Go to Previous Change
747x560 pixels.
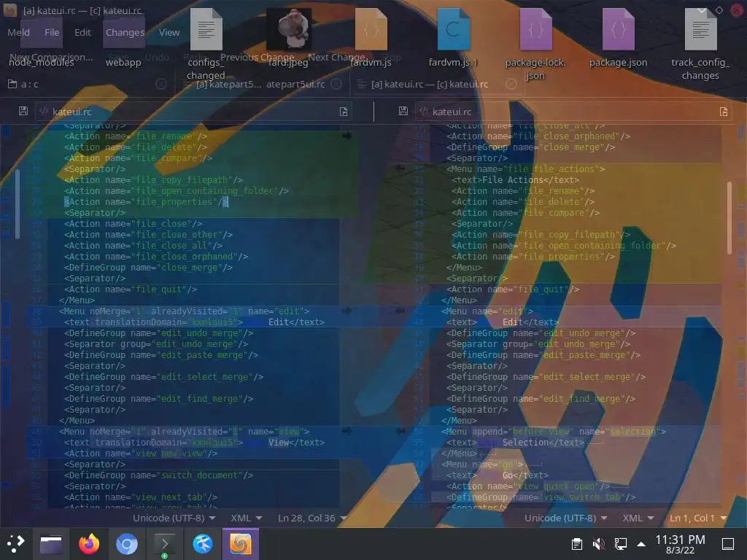coord(258,57)
